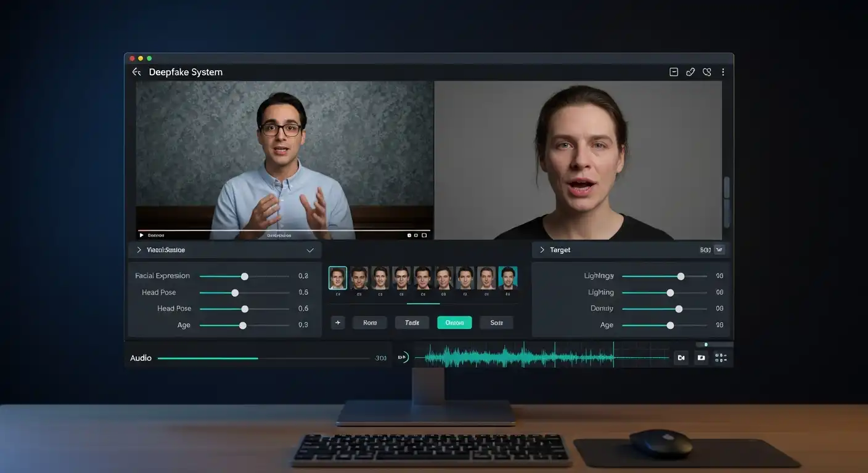868x473 pixels.
Task: Click the second tab button left of green
Action: [x=412, y=323]
